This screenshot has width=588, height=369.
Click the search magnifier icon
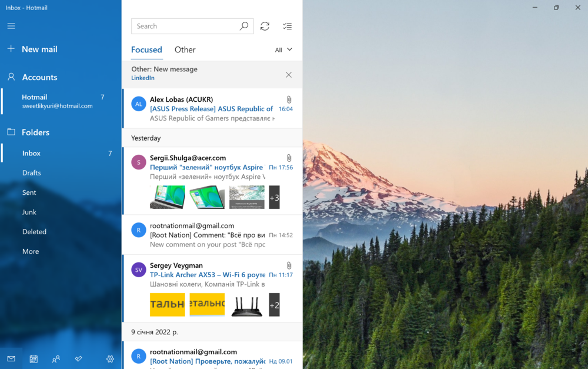click(x=244, y=26)
